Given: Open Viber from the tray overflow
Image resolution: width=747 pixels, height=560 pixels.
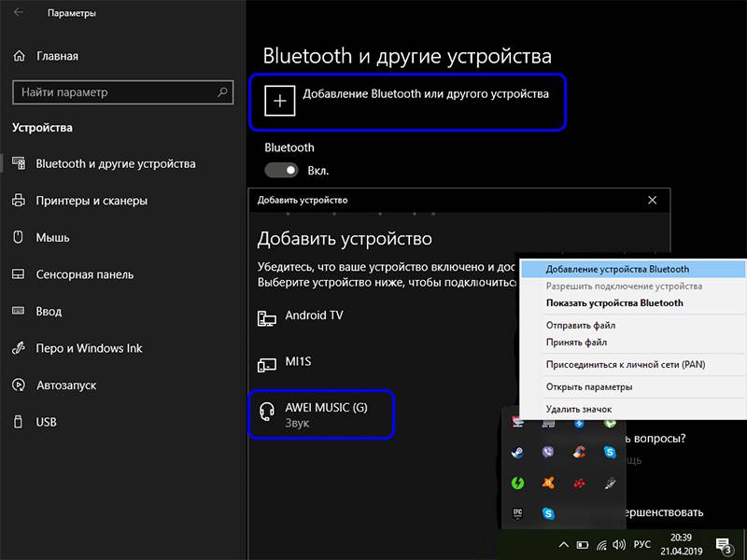Looking at the screenshot, I should click(548, 452).
